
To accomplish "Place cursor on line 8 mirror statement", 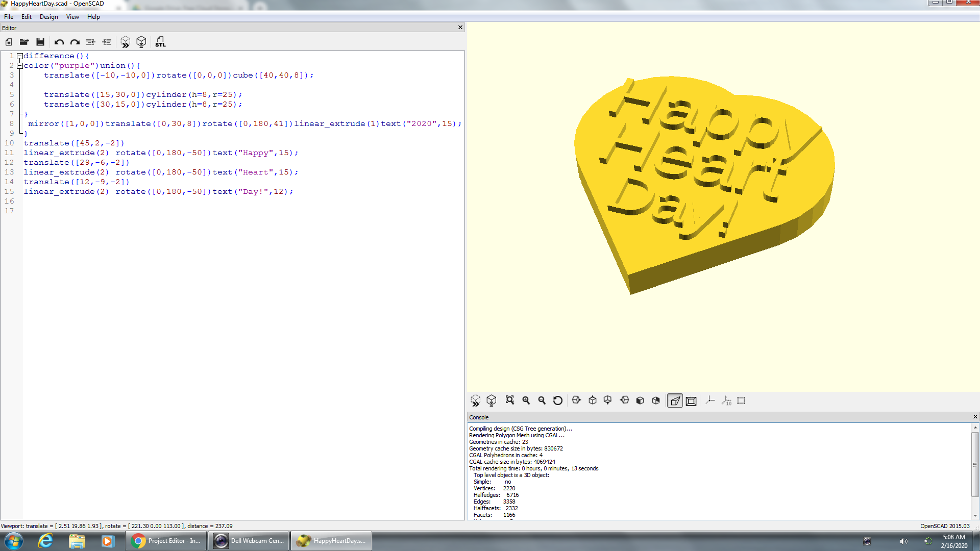I will [x=244, y=123].
